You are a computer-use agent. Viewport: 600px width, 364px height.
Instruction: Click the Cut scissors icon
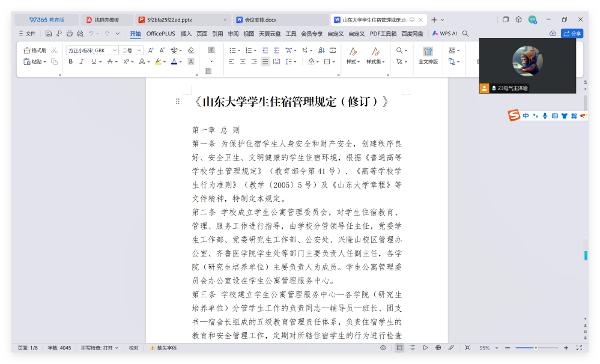(54, 50)
